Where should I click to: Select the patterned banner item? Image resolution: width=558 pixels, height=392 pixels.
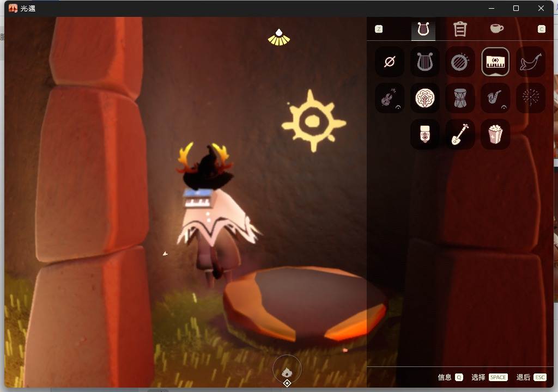click(x=424, y=134)
